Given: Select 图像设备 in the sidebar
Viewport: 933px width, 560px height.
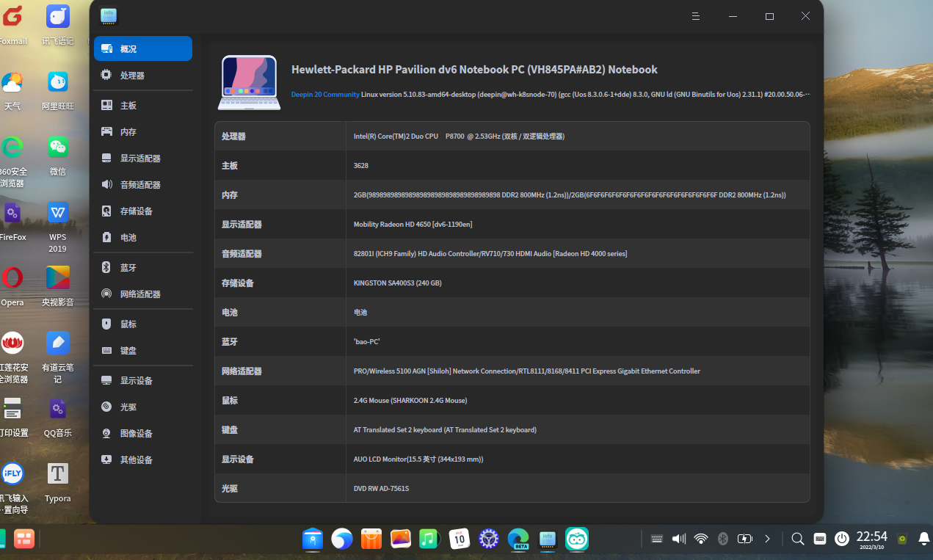Looking at the screenshot, I should coord(143,433).
